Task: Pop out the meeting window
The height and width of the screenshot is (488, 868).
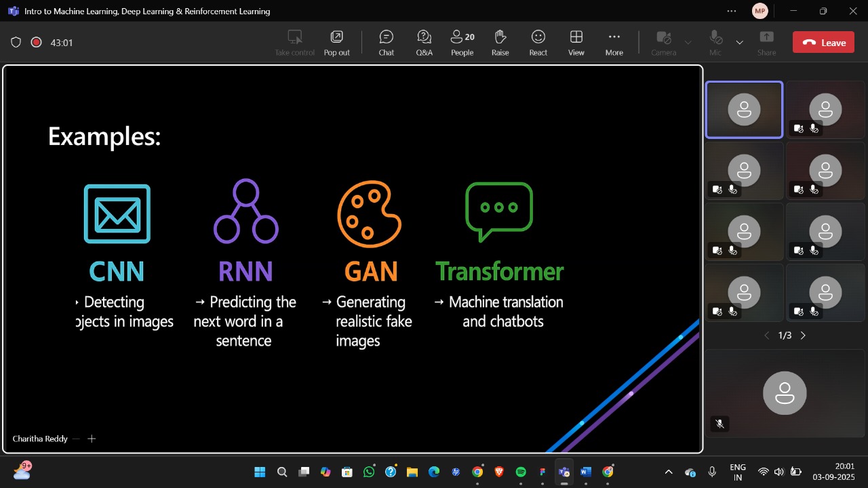Action: 336,42
